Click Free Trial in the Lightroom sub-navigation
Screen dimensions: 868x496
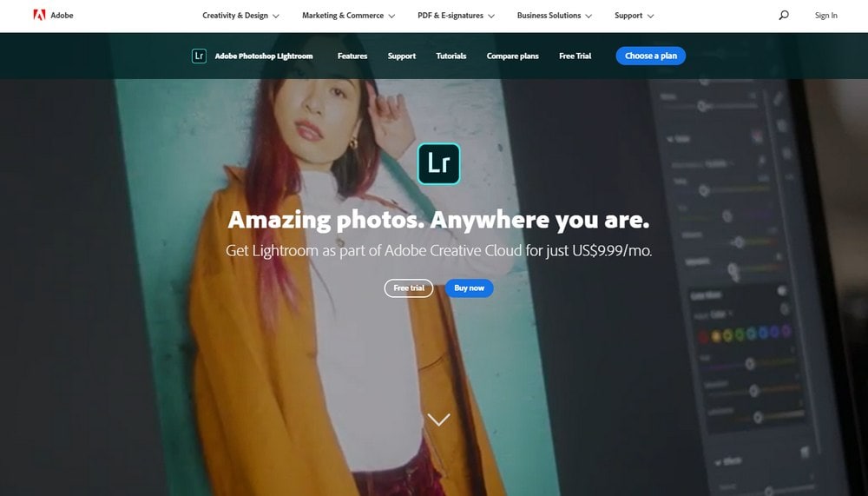tap(575, 56)
